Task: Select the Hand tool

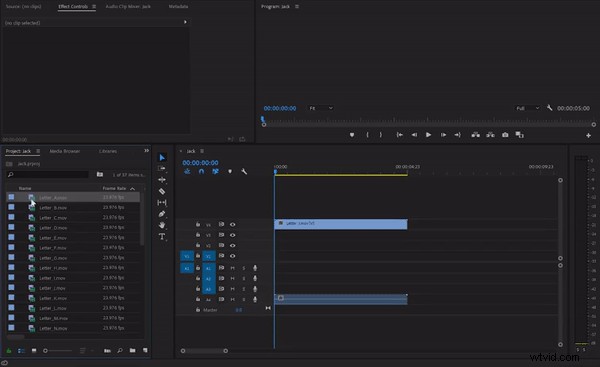Action: (162, 225)
